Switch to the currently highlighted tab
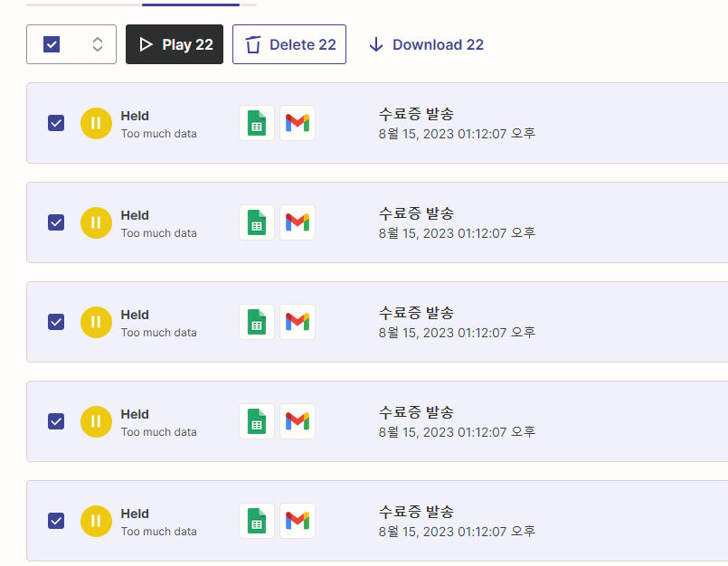 (x=190, y=5)
